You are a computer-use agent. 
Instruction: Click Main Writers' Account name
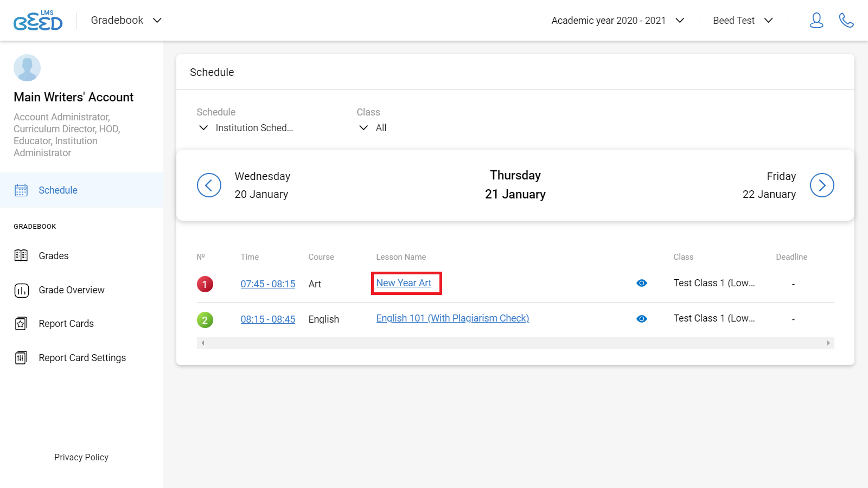[74, 97]
